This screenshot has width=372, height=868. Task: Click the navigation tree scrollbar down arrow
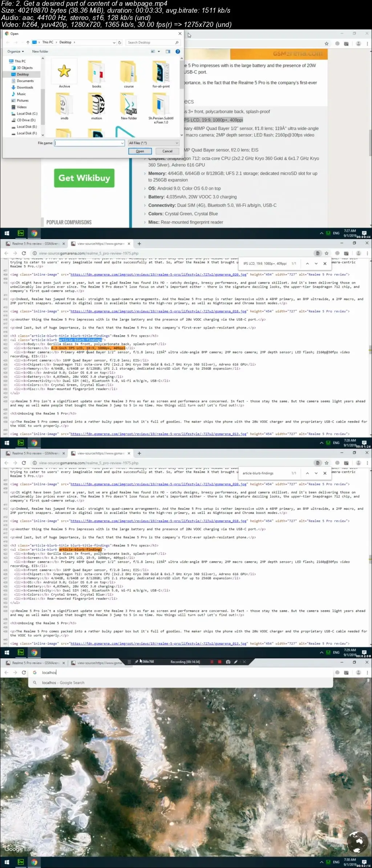(43, 135)
